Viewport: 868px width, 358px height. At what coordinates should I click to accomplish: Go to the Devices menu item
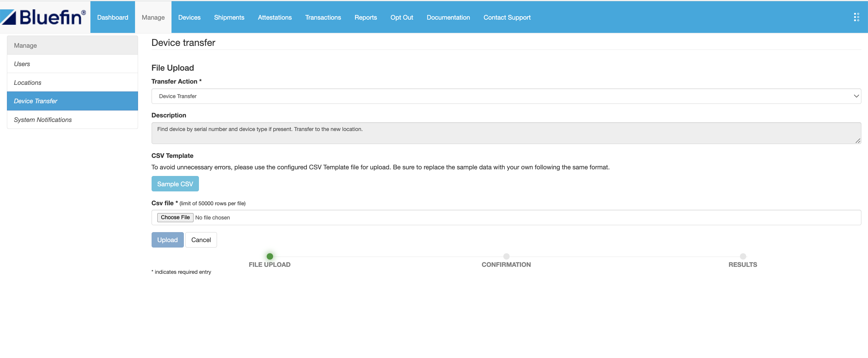189,17
